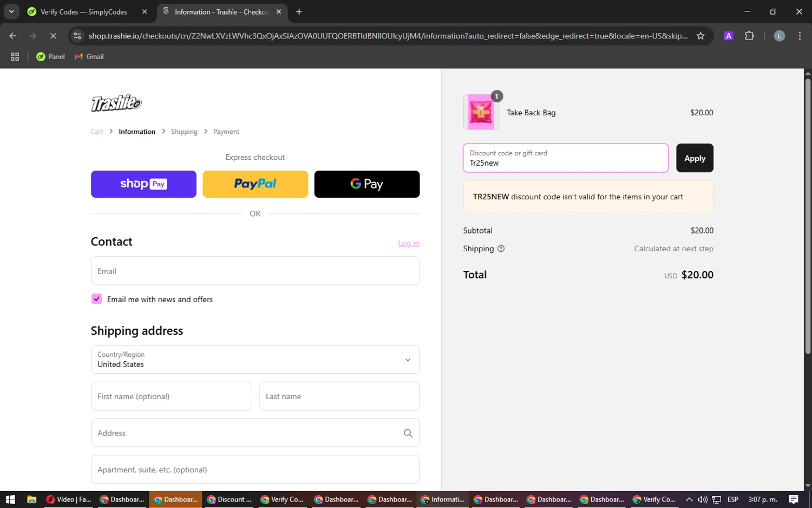Click the ESP language indicator
812x508 pixels.
coord(733,499)
